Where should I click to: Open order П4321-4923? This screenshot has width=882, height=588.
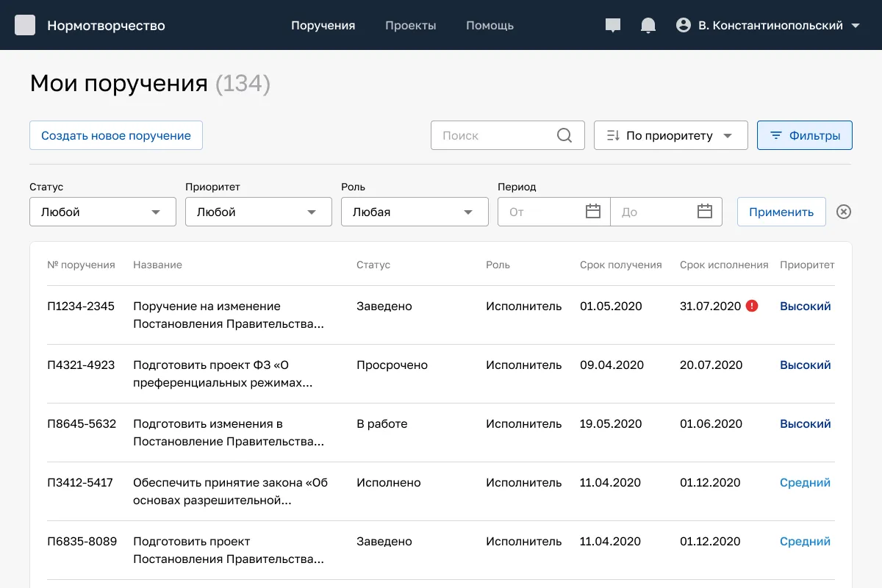pos(81,365)
